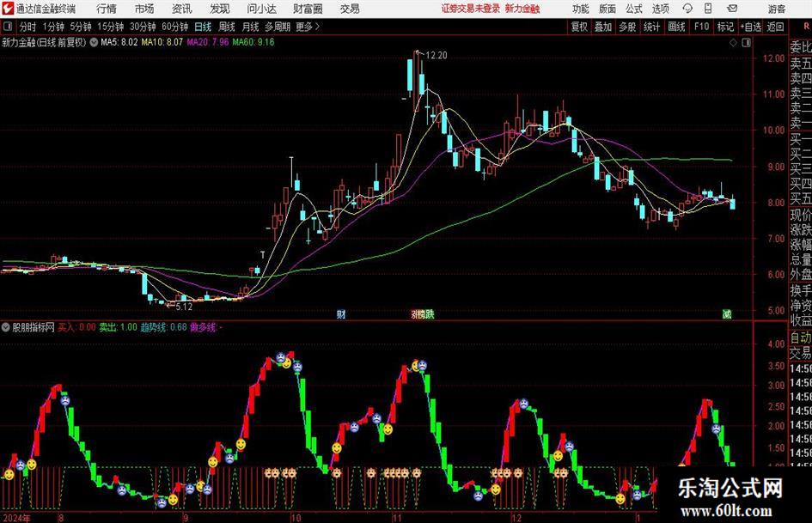Open the 交易 menu
The height and width of the screenshot is (523, 812).
pyautogui.click(x=350, y=9)
